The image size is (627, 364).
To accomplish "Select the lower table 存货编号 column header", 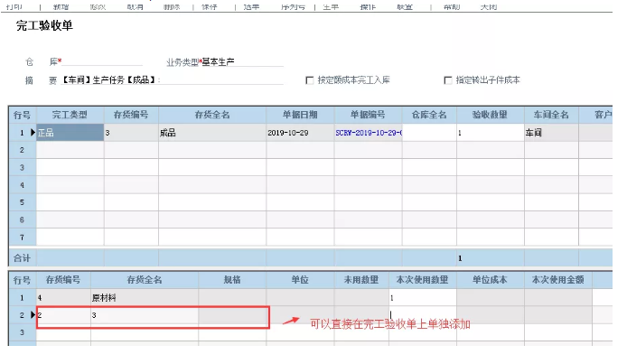I will pyautogui.click(x=63, y=280).
